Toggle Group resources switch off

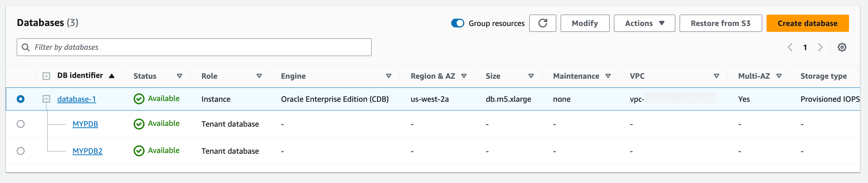[x=457, y=23]
